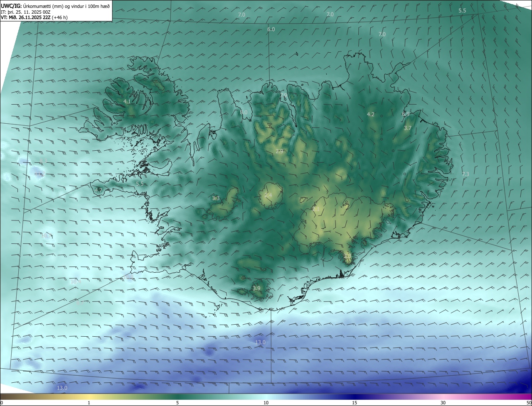Screen dimensions: 532x406
Task: Click the title 'Úrkomumætti (mm) og vindur í 100m hæð'
Action: coord(66,5)
